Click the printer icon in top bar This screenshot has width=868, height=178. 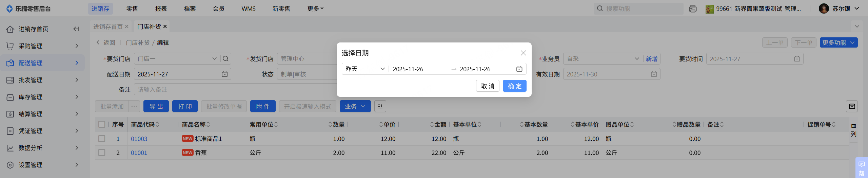(x=693, y=9)
